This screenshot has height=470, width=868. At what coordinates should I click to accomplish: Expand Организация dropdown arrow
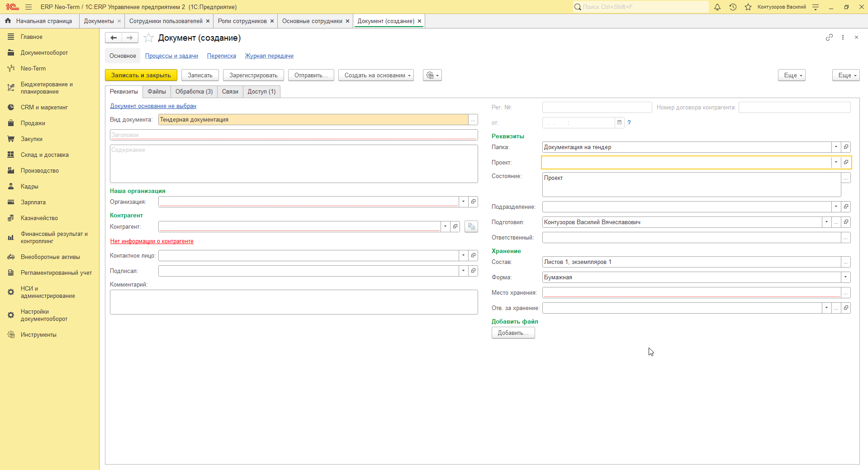coord(463,202)
